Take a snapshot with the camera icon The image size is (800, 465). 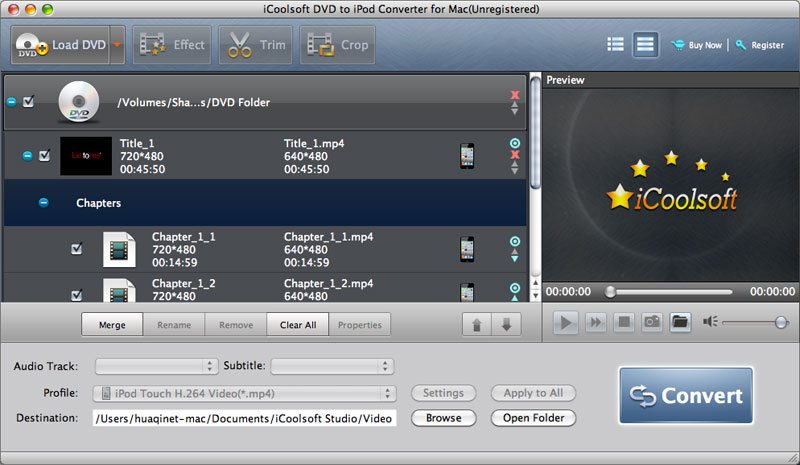(651, 322)
